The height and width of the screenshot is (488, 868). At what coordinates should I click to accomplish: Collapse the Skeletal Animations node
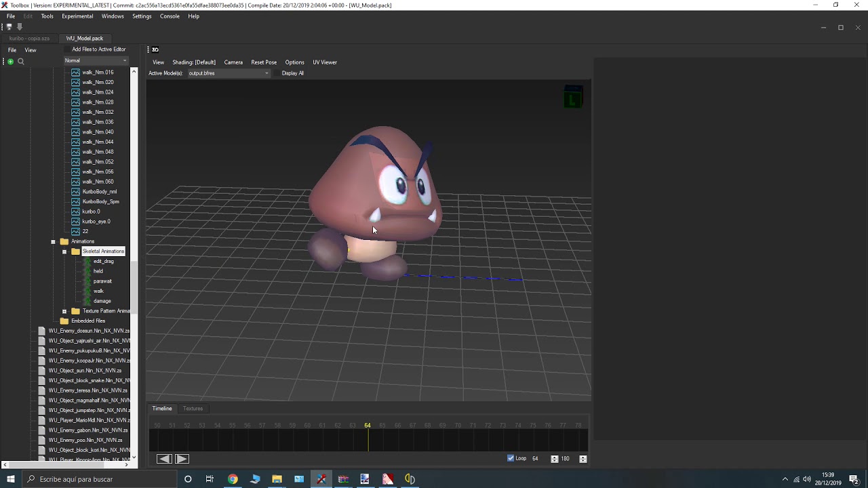coord(64,251)
